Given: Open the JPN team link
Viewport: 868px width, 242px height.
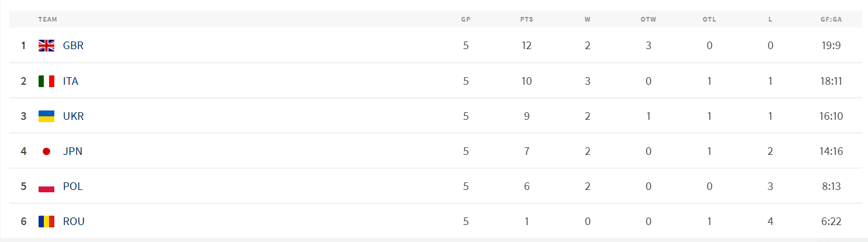Looking at the screenshot, I should (x=72, y=151).
